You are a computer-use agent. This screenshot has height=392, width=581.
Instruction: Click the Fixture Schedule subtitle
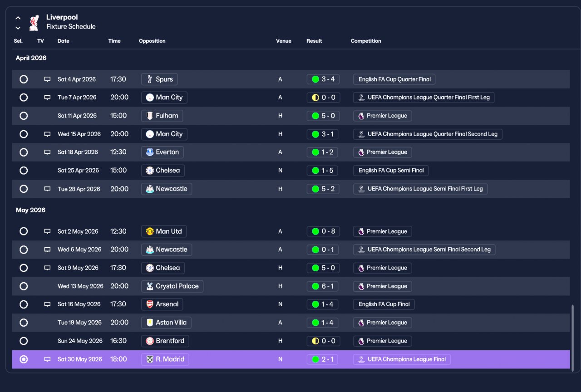71,27
